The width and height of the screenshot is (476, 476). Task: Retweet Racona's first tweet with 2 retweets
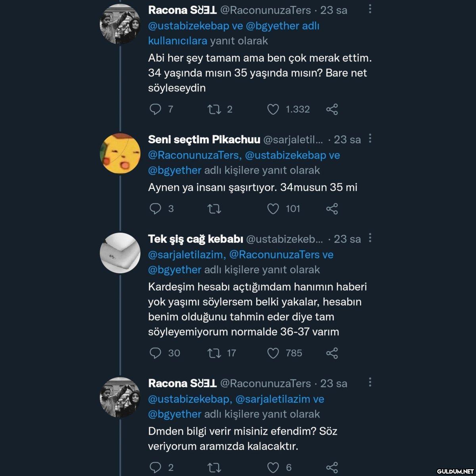[x=214, y=109]
